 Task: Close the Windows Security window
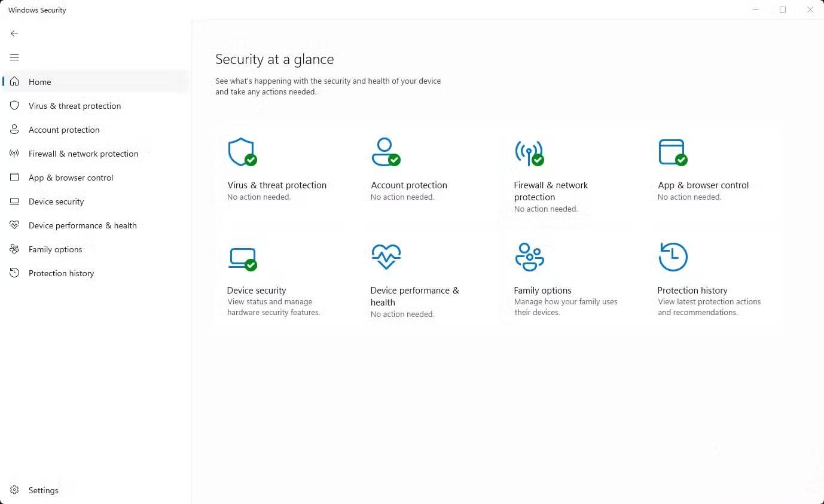point(810,10)
